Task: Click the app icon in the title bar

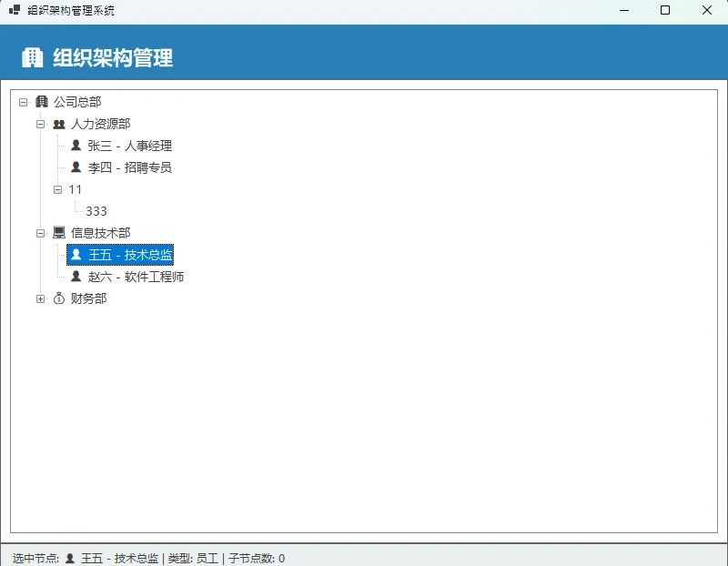Action: (15, 11)
